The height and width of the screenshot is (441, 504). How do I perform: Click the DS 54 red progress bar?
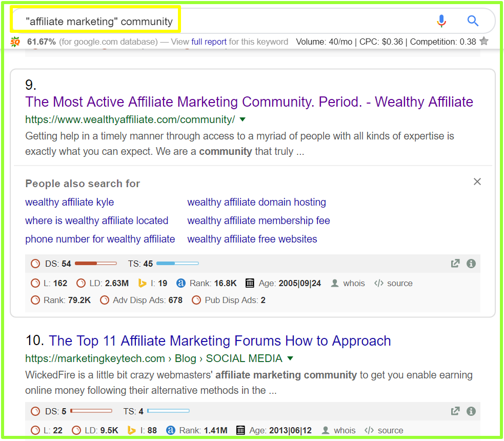click(x=96, y=264)
